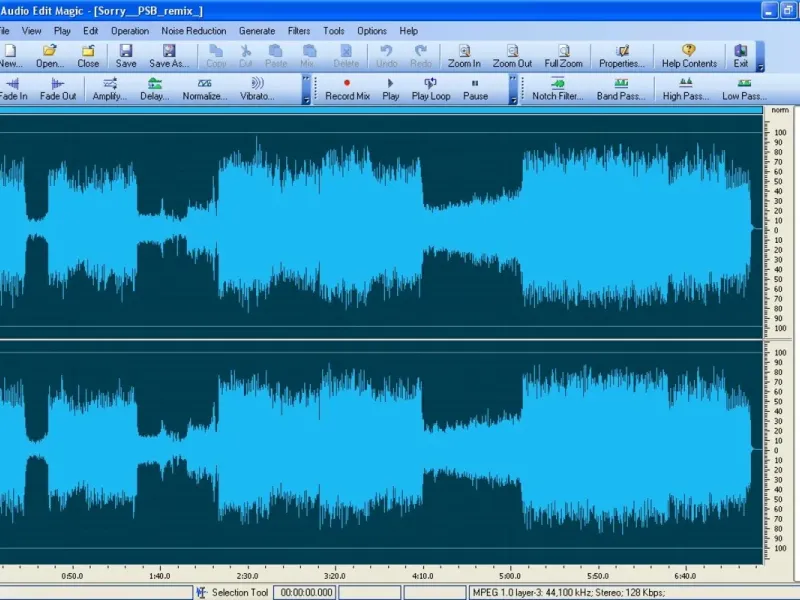Open the Vibrato effect
The height and width of the screenshot is (600, 800).
pos(257,89)
